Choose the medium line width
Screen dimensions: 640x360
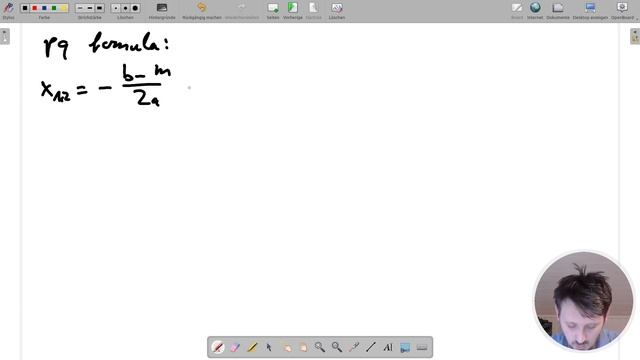(x=90, y=8)
